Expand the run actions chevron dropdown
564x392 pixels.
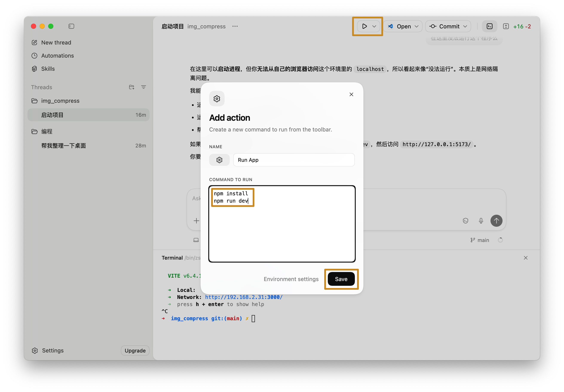(x=374, y=26)
